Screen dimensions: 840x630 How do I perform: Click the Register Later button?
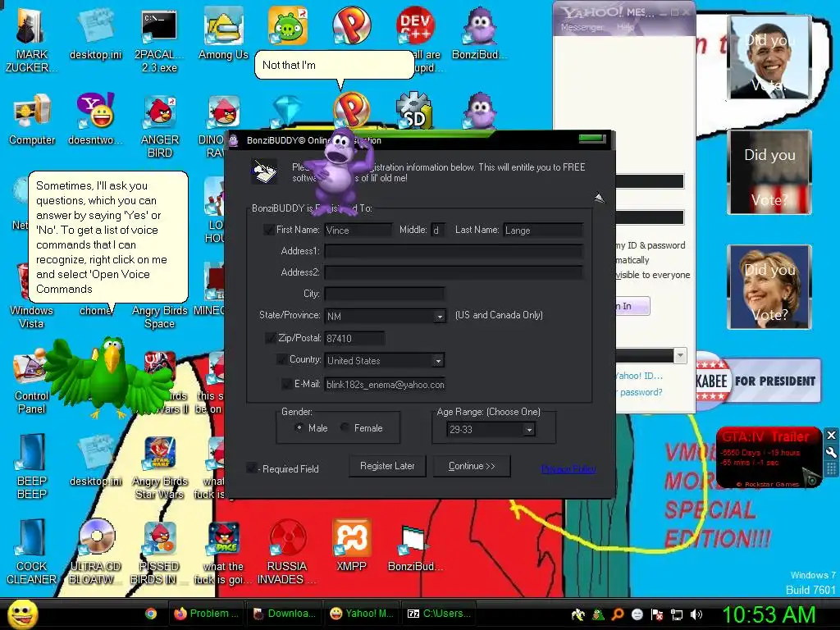(x=387, y=466)
